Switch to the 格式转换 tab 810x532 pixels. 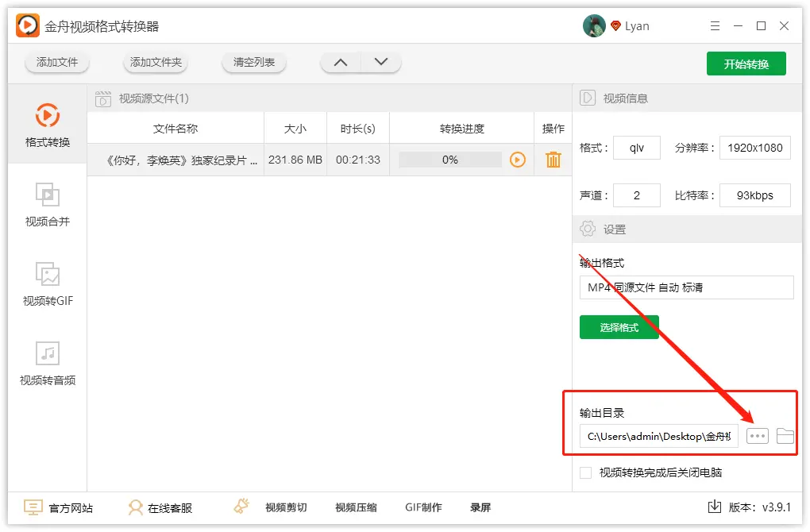(48, 125)
